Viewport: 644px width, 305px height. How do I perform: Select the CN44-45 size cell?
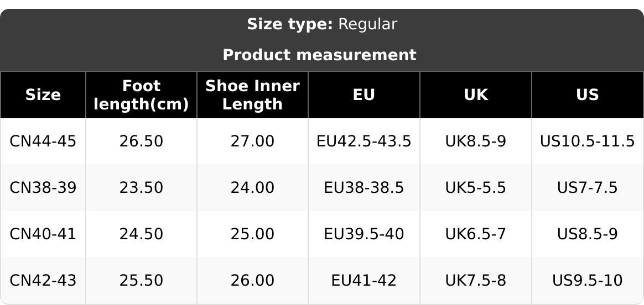point(43,141)
